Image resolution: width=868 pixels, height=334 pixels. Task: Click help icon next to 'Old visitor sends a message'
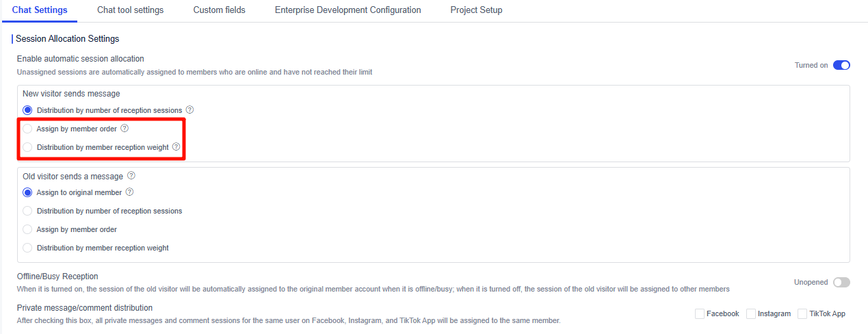[x=131, y=176]
